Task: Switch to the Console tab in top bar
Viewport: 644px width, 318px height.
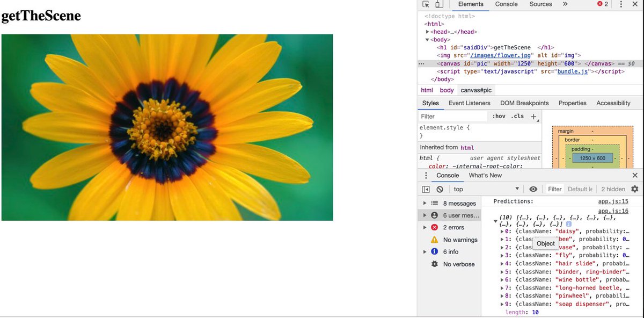Action: pyautogui.click(x=506, y=4)
